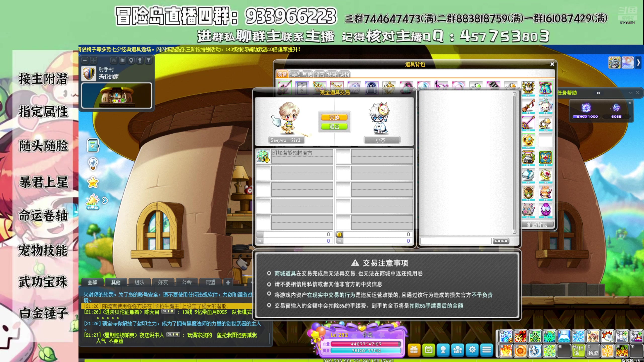Select the 其他 chat tab
Viewport: 644px width, 362px height.
pyautogui.click(x=116, y=282)
